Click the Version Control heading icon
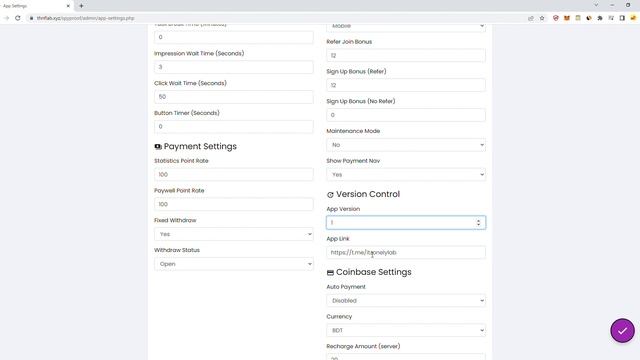 click(x=330, y=195)
